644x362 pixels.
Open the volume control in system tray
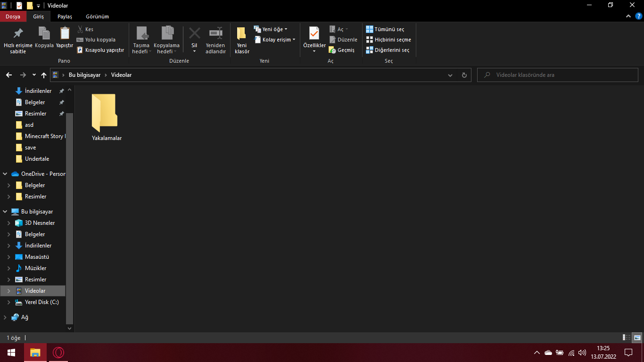(582, 353)
